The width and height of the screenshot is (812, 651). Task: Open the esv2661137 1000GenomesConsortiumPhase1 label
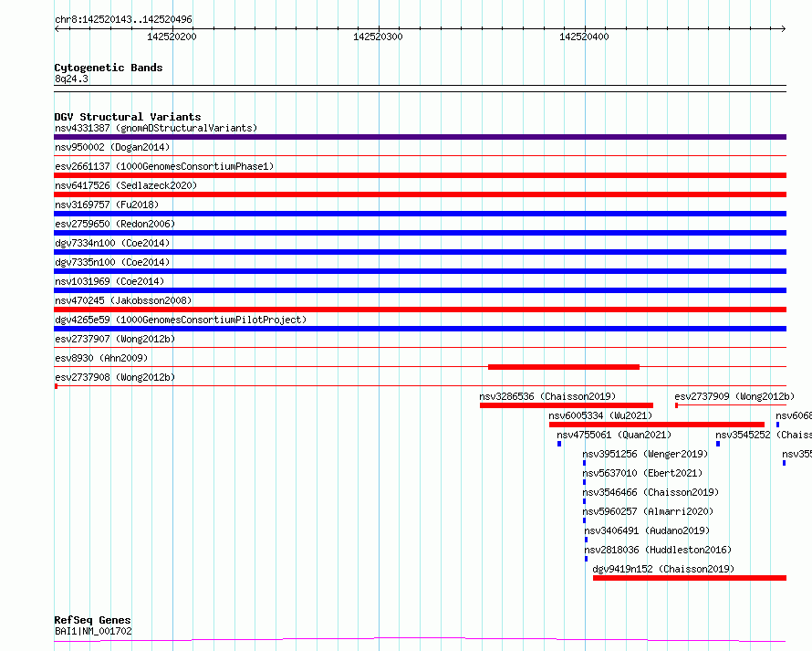[x=164, y=166]
